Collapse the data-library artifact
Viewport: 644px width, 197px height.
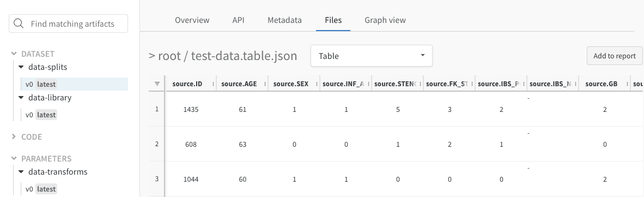[21, 98]
